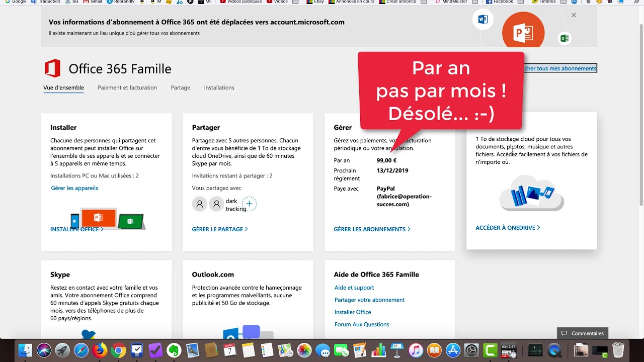Click the Office 365 logo
Viewport: 644px width, 362px height.
[52, 68]
